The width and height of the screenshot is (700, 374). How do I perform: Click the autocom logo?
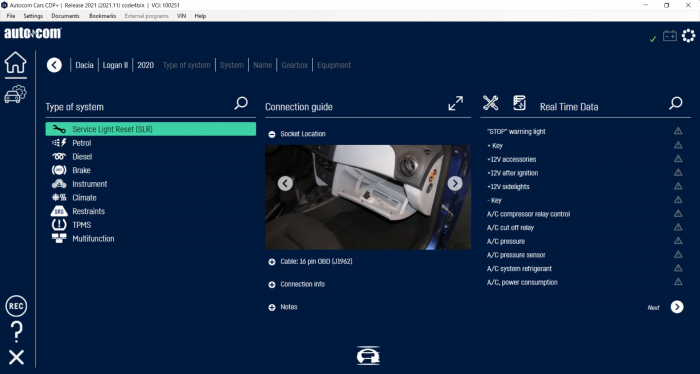tap(33, 33)
